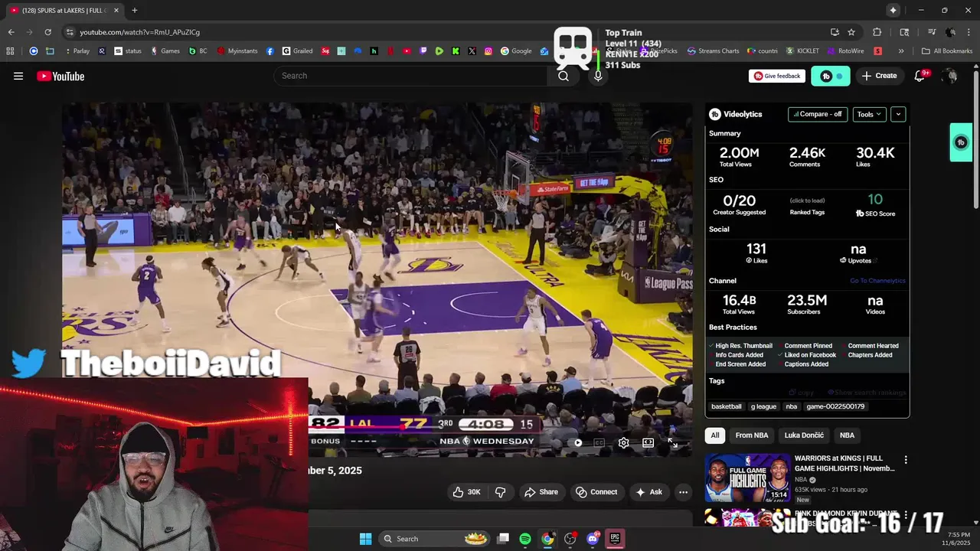Switch player to theater mode
This screenshot has height=551, width=980.
pos(648,442)
